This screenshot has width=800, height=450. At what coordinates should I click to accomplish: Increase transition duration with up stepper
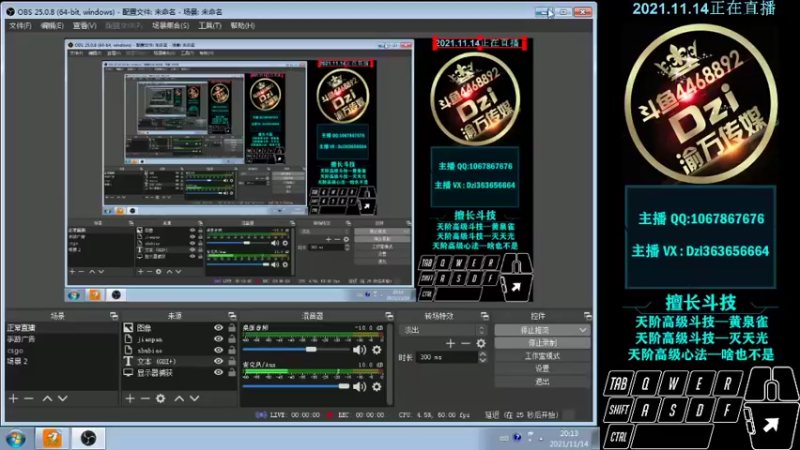pos(483,355)
